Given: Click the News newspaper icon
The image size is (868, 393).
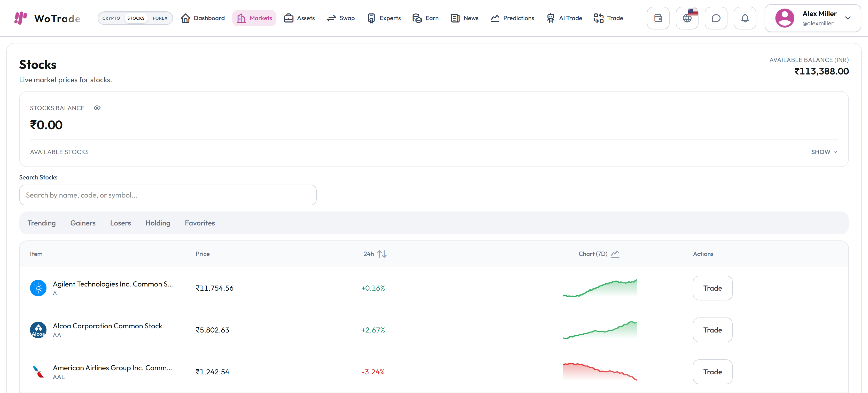Looking at the screenshot, I should coord(455,18).
